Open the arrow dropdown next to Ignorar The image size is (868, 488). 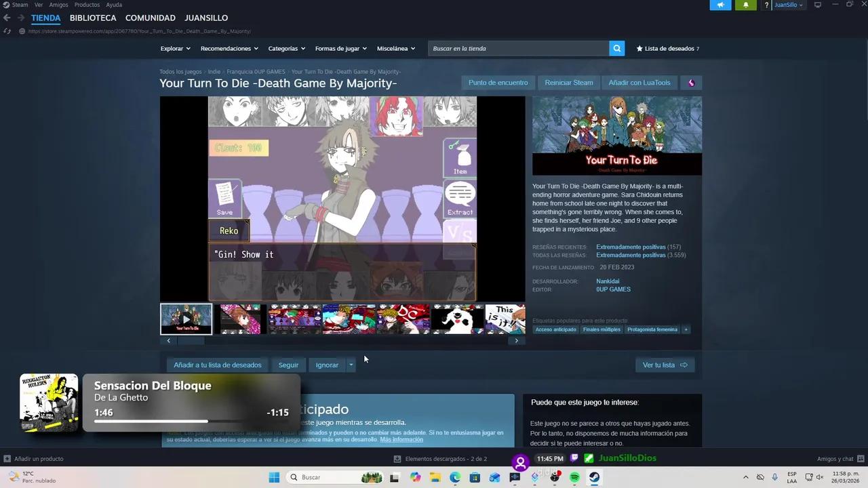[351, 365]
